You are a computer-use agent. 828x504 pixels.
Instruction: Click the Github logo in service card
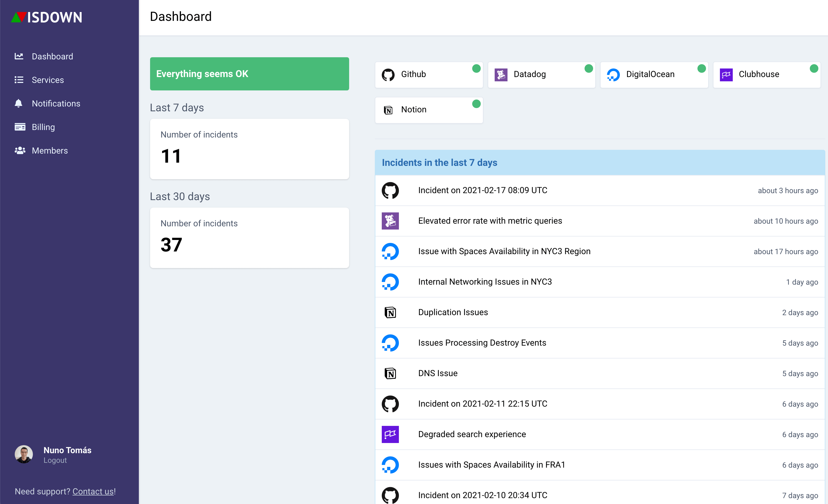click(388, 75)
